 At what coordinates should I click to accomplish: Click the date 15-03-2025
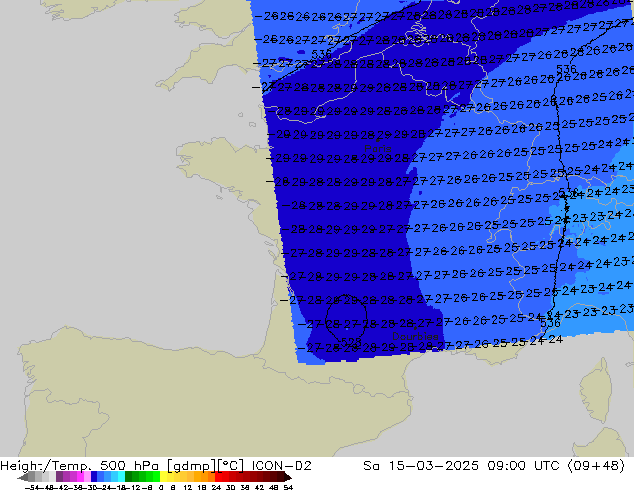(x=434, y=466)
